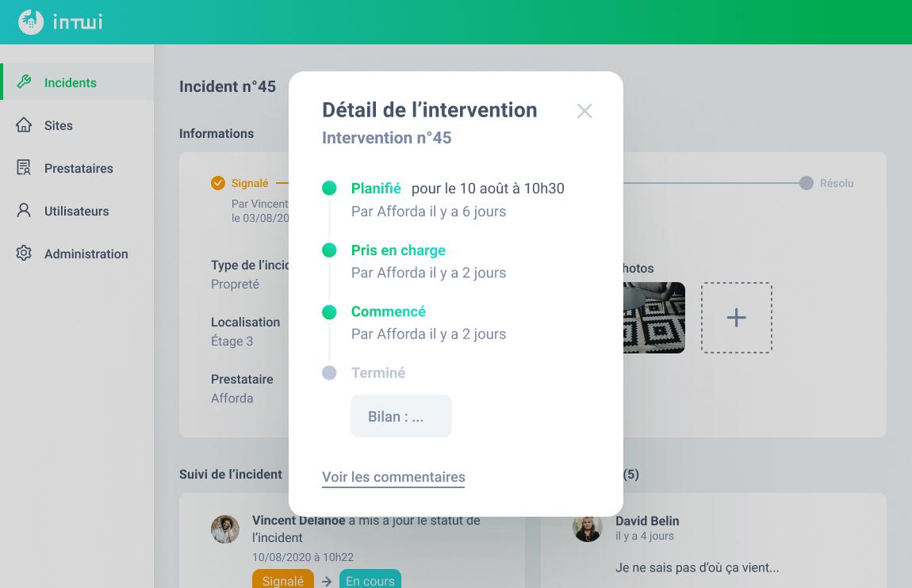The width and height of the screenshot is (912, 588).
Task: Click the arrow between status badges
Action: pos(327,581)
